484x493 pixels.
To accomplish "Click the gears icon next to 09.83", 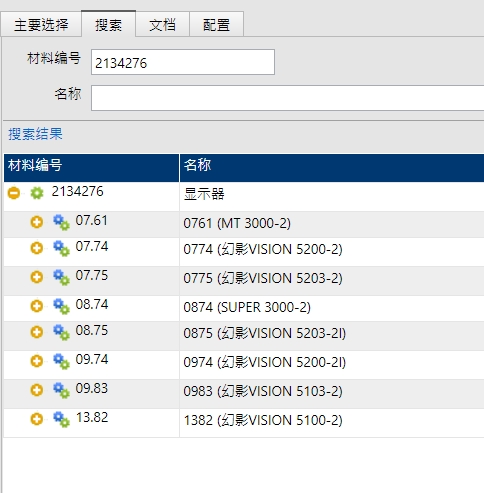I will 61,390.
